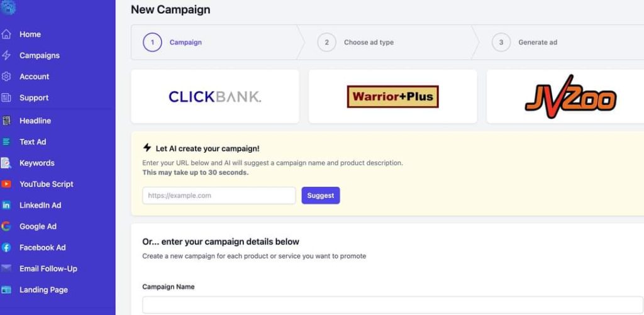Click the URL field showing https://example.com

tap(219, 196)
